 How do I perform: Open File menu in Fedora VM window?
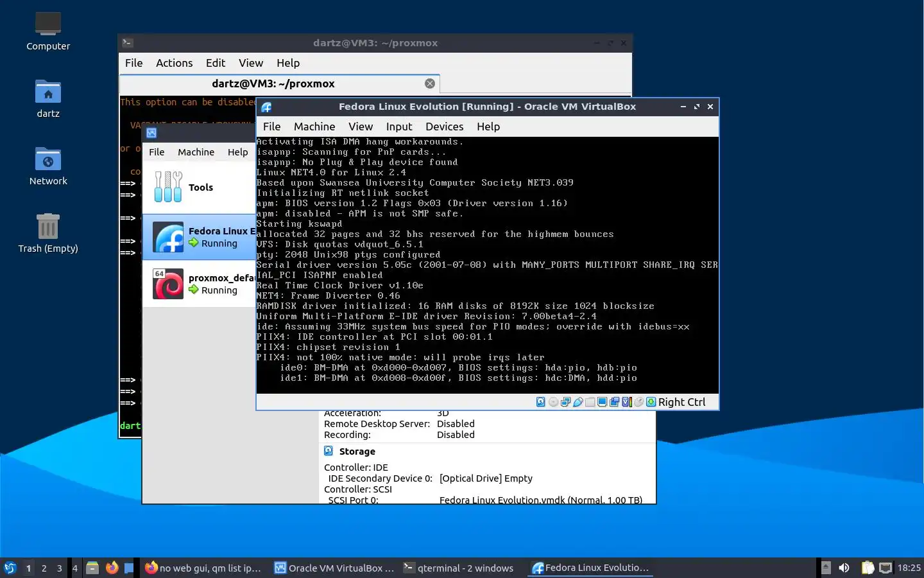pyautogui.click(x=271, y=127)
